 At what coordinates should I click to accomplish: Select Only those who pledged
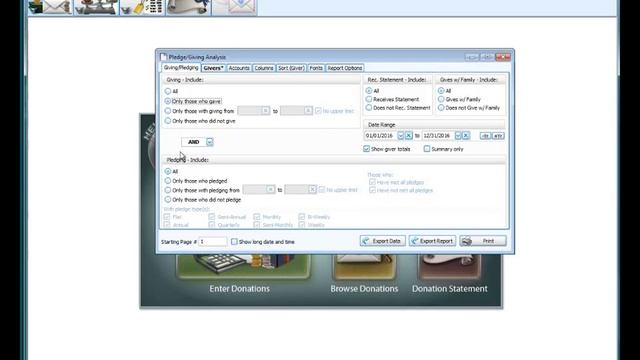[x=168, y=180]
